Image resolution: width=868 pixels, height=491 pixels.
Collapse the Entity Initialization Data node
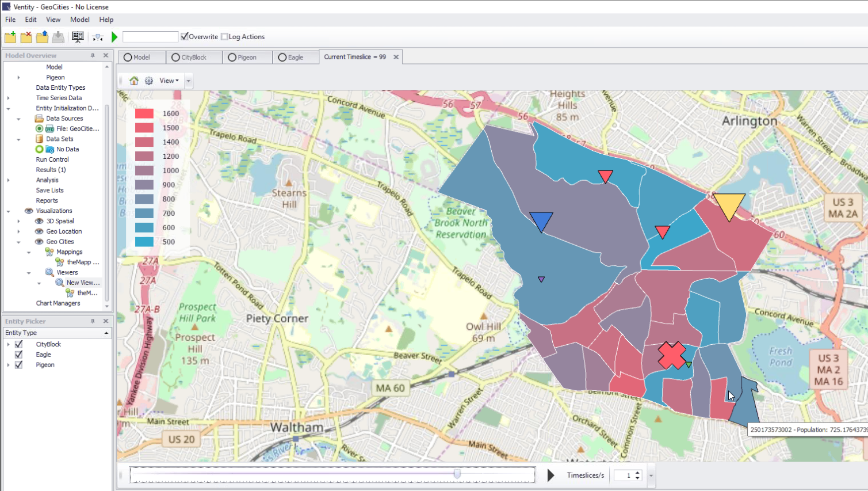coord(8,108)
